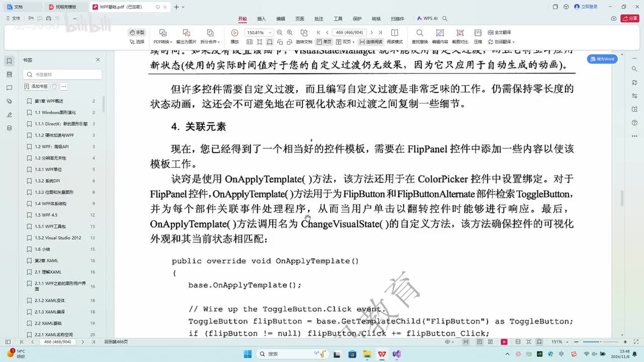Click the 添加书签 add bookmark button
Screen dimensions: 644x362
coord(37,86)
